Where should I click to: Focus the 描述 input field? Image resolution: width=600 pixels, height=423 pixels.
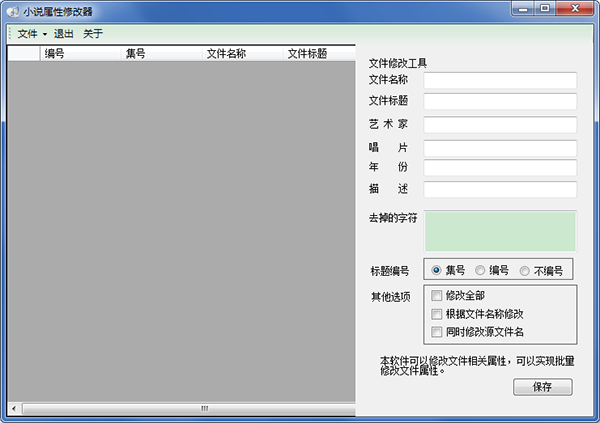click(500, 189)
